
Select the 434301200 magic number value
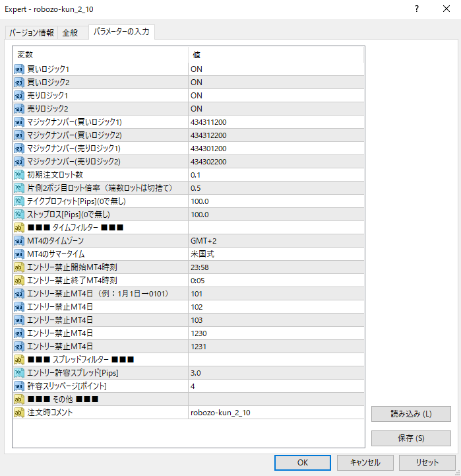coord(276,149)
